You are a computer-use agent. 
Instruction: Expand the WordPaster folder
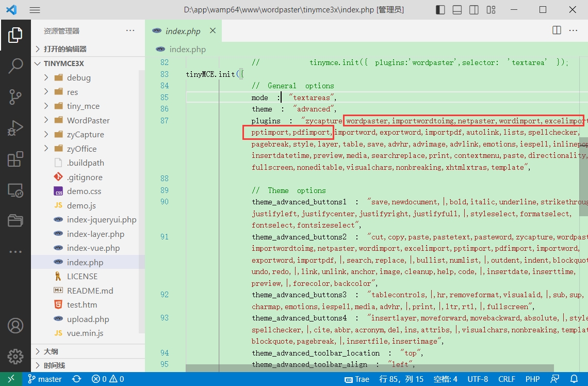click(x=88, y=120)
